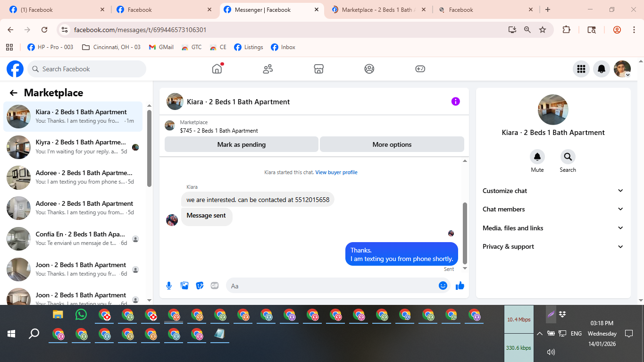
Task: Open the Marketplace storefront icon
Action: pyautogui.click(x=318, y=69)
